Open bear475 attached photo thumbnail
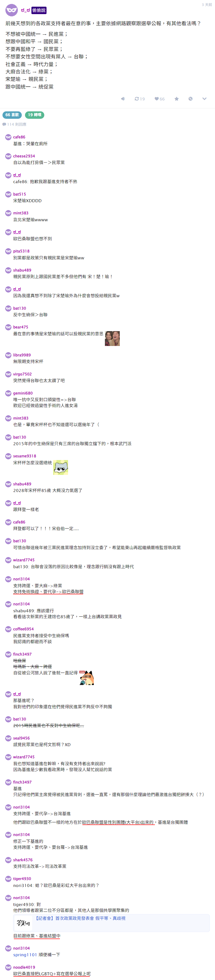This screenshot has width=215, height=980. [112, 338]
